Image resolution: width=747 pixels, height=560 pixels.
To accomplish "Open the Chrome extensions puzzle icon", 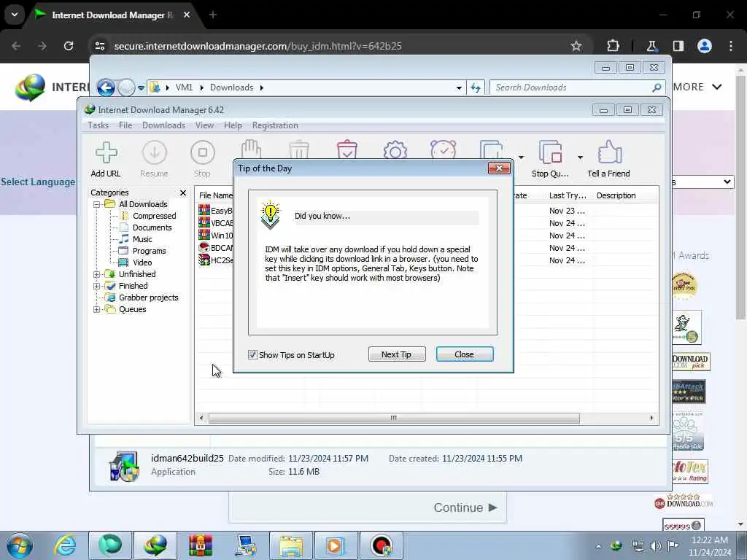I will 613,46.
